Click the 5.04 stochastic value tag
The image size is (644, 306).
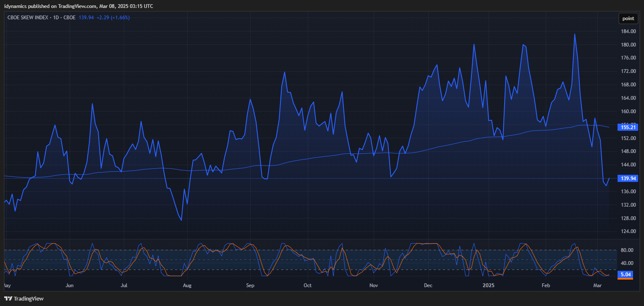626,275
